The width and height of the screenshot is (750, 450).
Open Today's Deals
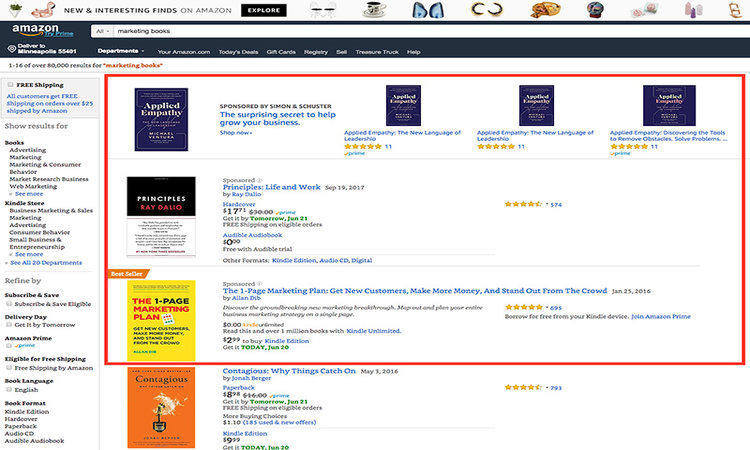coord(238,52)
